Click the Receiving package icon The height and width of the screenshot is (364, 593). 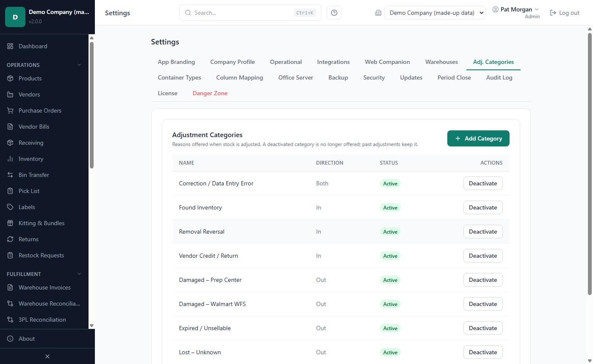(x=10, y=143)
